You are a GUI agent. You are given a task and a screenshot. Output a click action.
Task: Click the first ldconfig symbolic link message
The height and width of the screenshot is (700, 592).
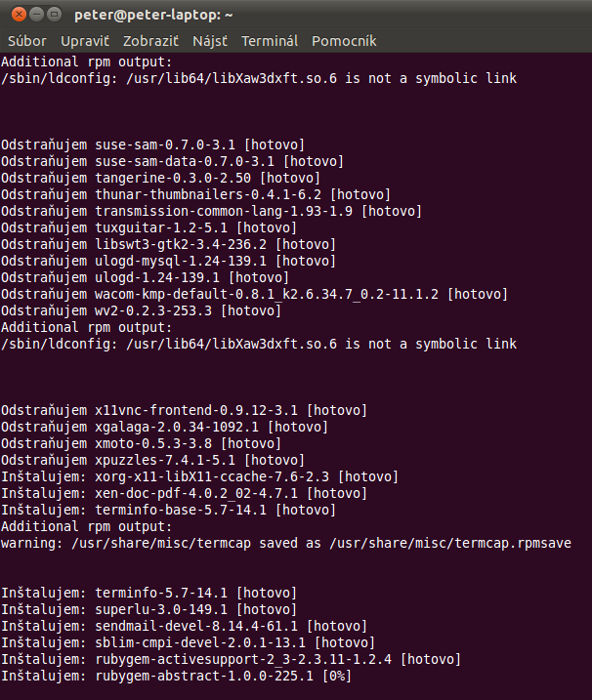coord(259,78)
